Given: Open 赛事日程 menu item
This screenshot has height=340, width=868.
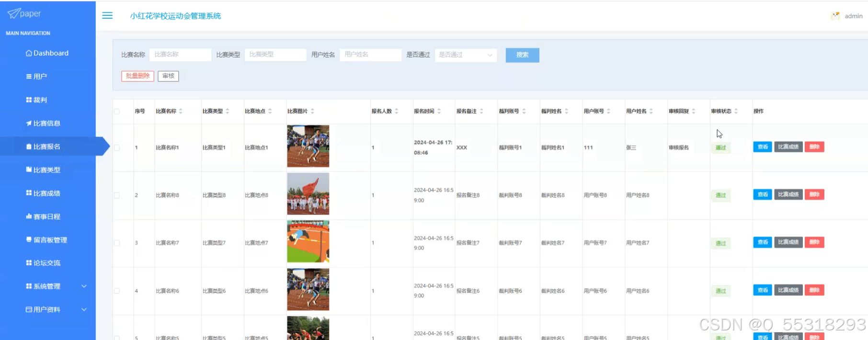Looking at the screenshot, I should tap(47, 216).
